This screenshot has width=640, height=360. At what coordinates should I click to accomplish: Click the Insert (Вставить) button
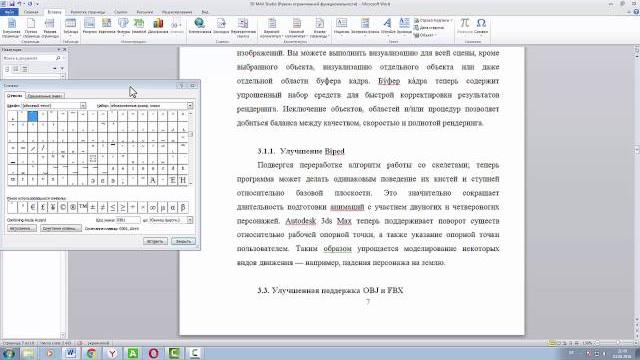pyautogui.click(x=156, y=242)
